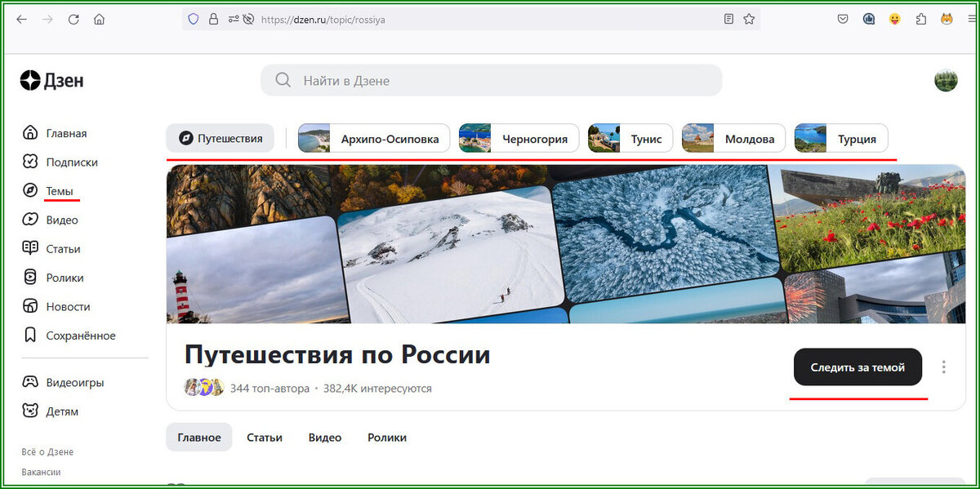Bookmark the page with the star icon
The width and height of the screenshot is (980, 489).
pyautogui.click(x=749, y=18)
